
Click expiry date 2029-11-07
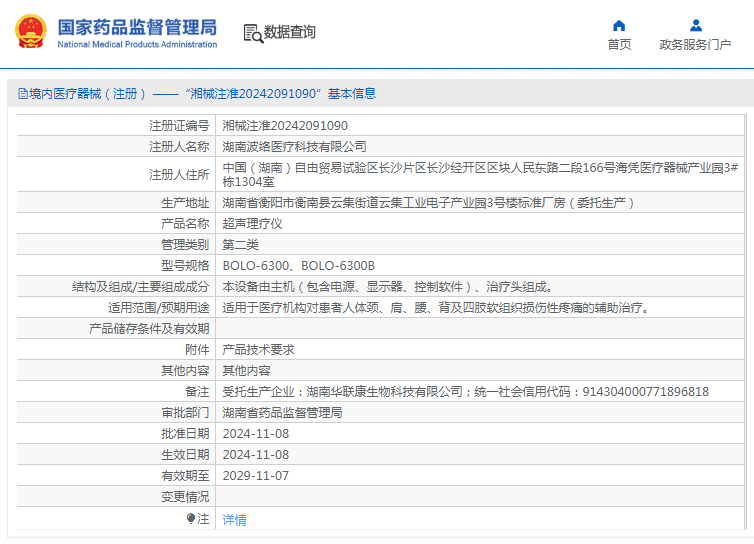pyautogui.click(x=256, y=476)
